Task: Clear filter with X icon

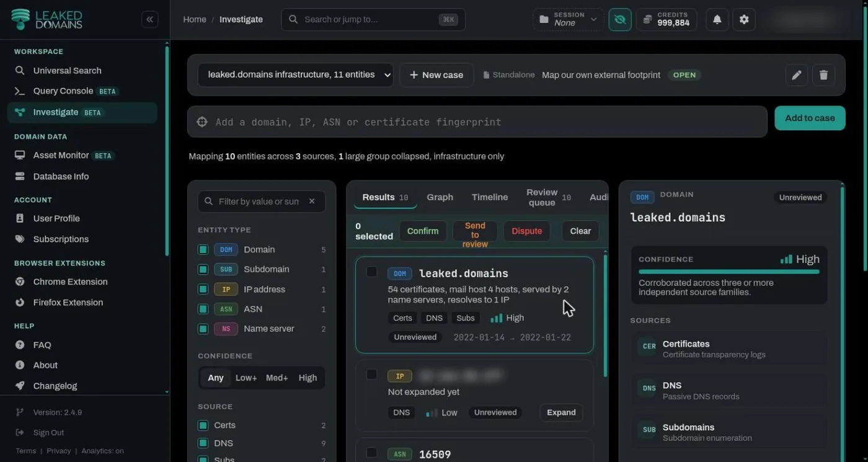Action: 312,202
